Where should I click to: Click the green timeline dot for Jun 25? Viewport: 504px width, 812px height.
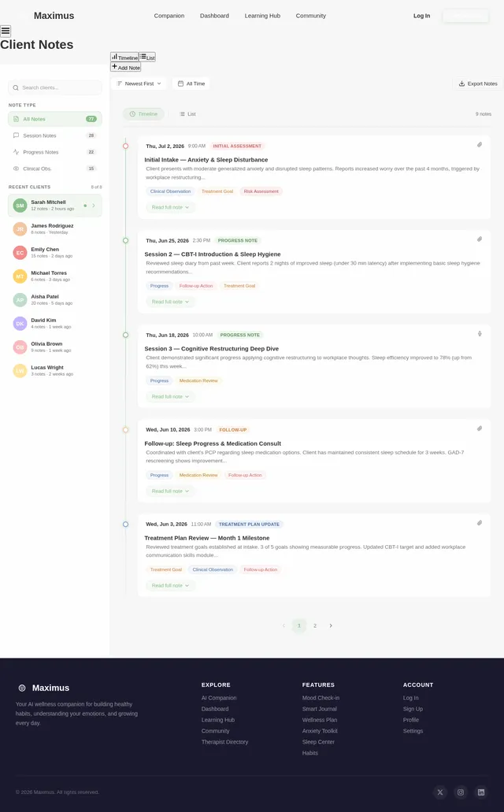point(125,240)
